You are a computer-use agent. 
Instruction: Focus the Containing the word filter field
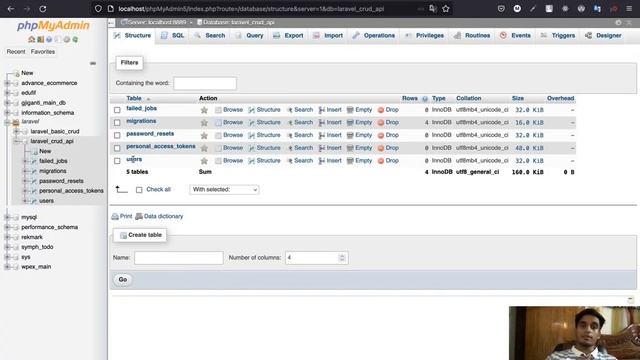pyautogui.click(x=205, y=83)
